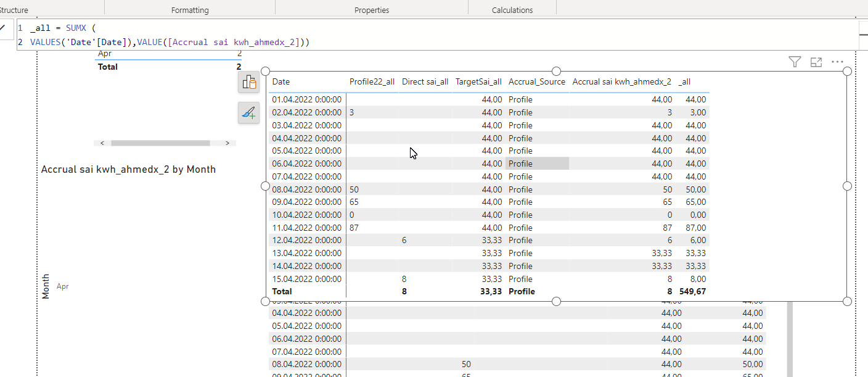Open the Build visual button beside table

pyautogui.click(x=248, y=83)
